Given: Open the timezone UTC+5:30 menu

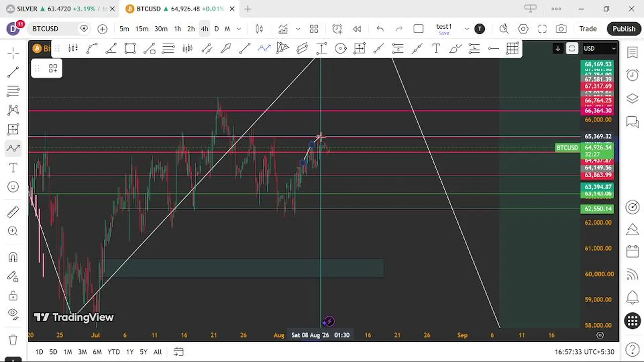Looking at the screenshot, I should click(x=586, y=352).
